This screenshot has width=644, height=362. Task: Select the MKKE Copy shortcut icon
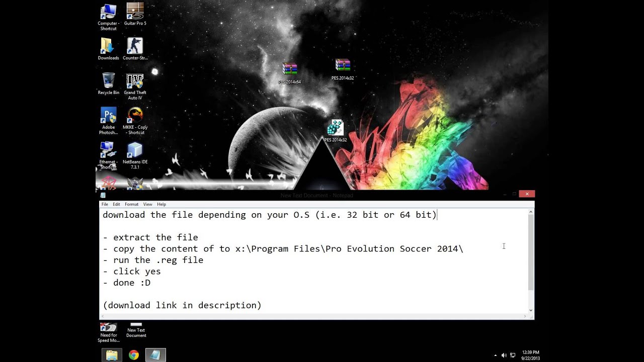click(x=135, y=121)
